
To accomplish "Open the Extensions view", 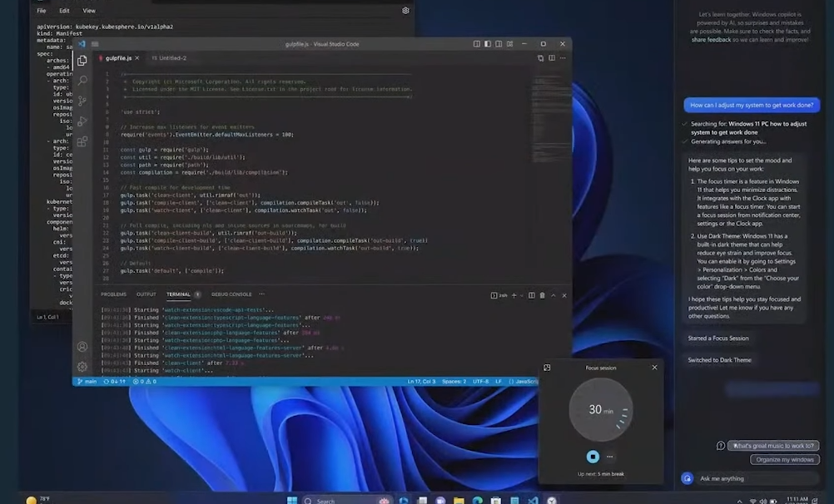I will tap(82, 141).
